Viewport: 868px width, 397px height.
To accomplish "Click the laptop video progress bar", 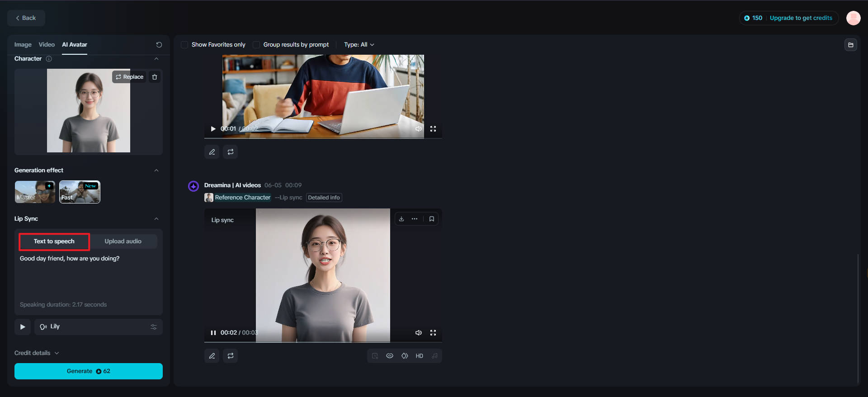I will click(323, 138).
